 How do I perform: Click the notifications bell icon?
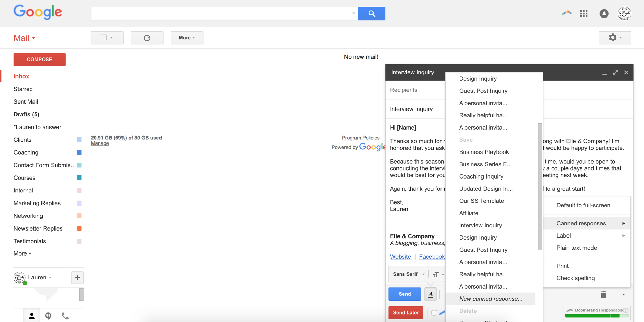[x=604, y=13]
